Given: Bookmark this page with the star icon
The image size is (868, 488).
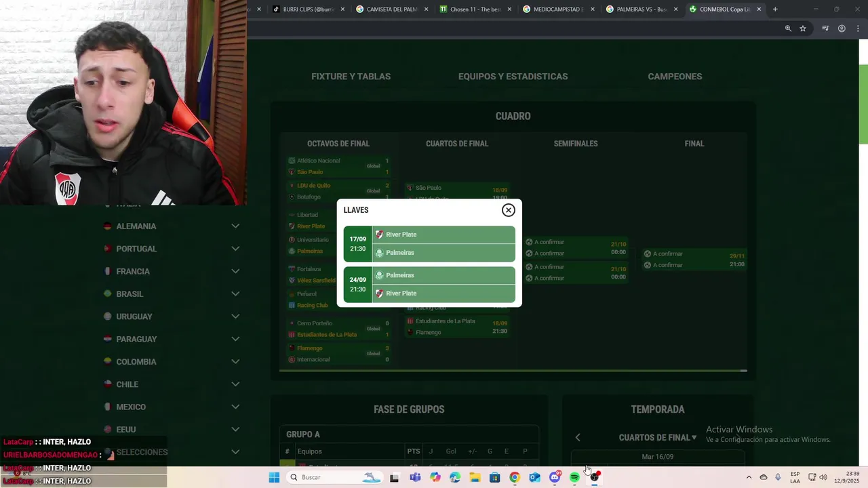Looking at the screenshot, I should [803, 28].
